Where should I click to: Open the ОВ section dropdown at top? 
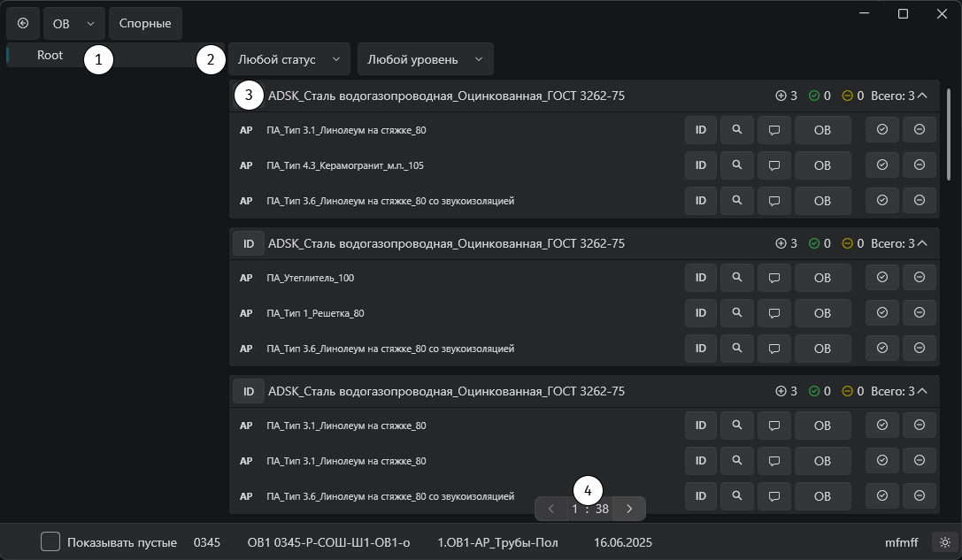73,23
